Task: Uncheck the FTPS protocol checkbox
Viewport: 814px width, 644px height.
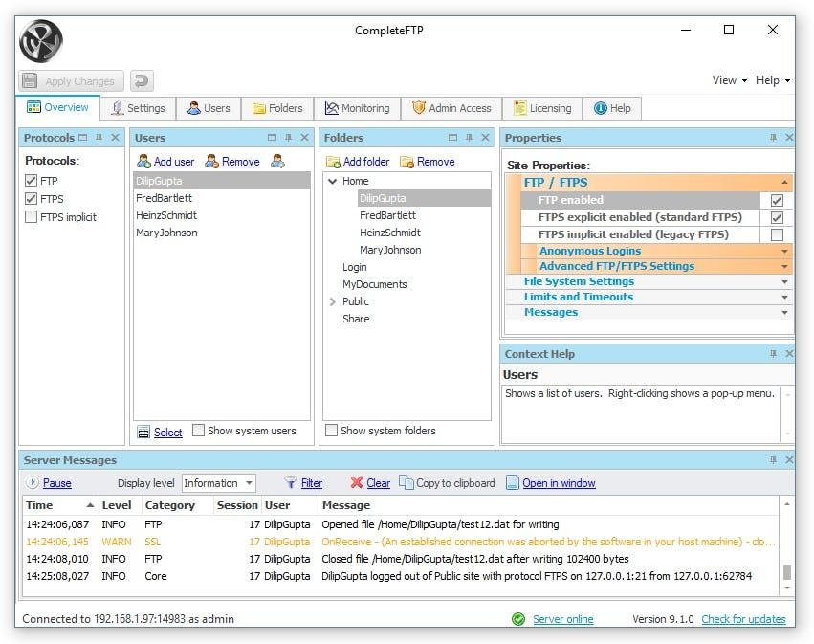Action: [32, 199]
